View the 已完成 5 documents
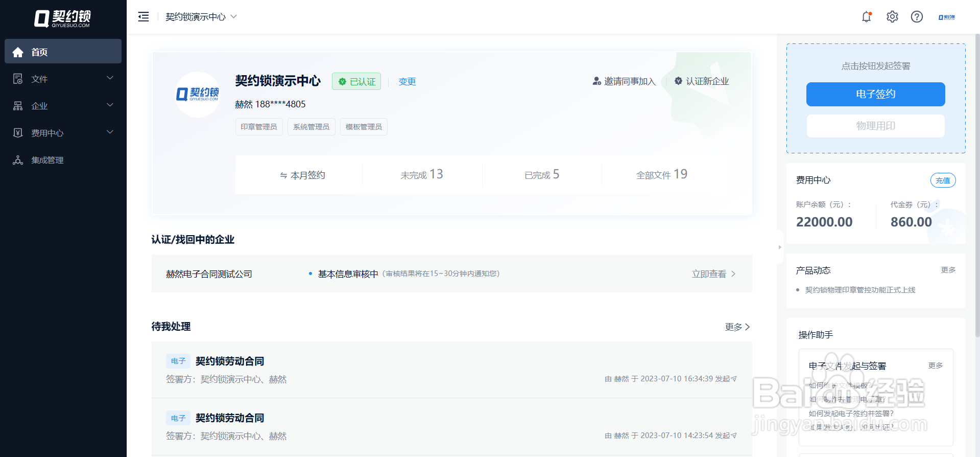 [x=542, y=175]
